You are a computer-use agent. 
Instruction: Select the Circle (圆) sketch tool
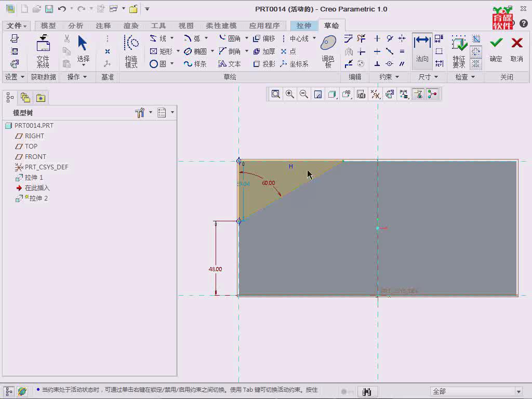(158, 64)
